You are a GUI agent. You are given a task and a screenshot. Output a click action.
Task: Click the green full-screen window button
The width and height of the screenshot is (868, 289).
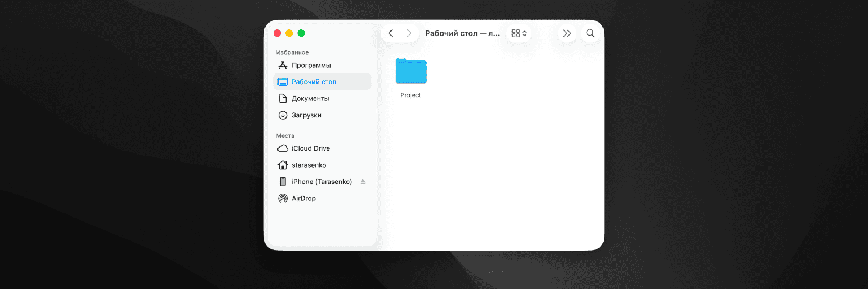pos(301,33)
